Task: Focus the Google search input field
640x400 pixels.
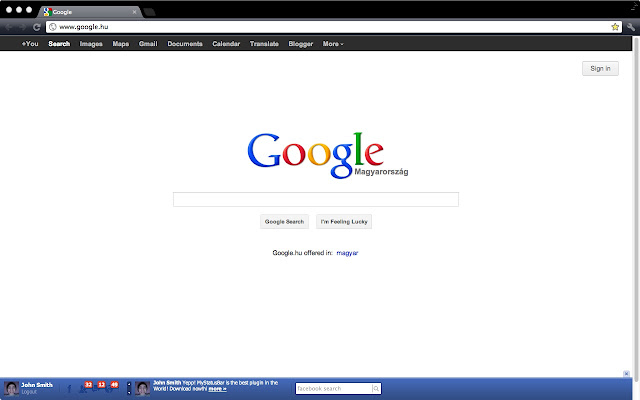Action: (x=316, y=200)
